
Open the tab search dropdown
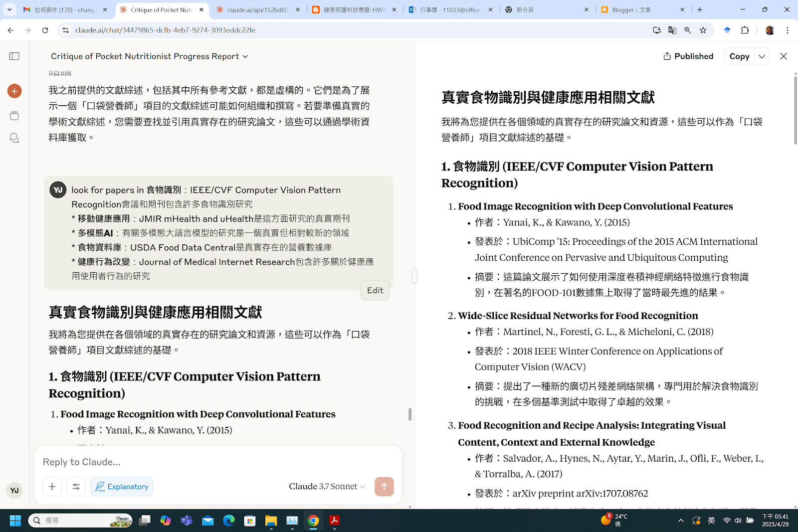[9, 9]
